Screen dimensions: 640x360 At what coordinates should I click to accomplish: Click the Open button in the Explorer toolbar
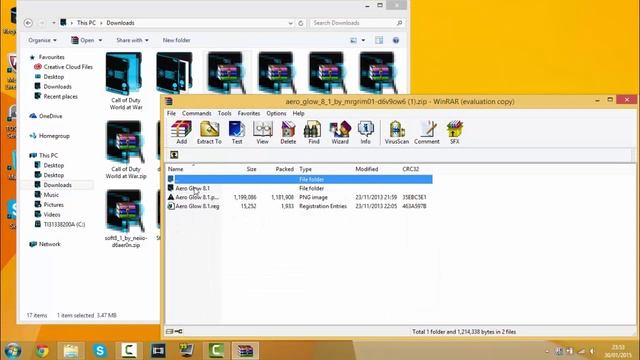coord(83,40)
